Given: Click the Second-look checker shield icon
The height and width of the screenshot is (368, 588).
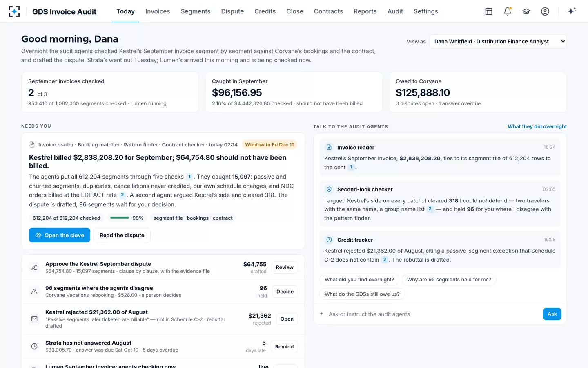Looking at the screenshot, I should point(329,189).
